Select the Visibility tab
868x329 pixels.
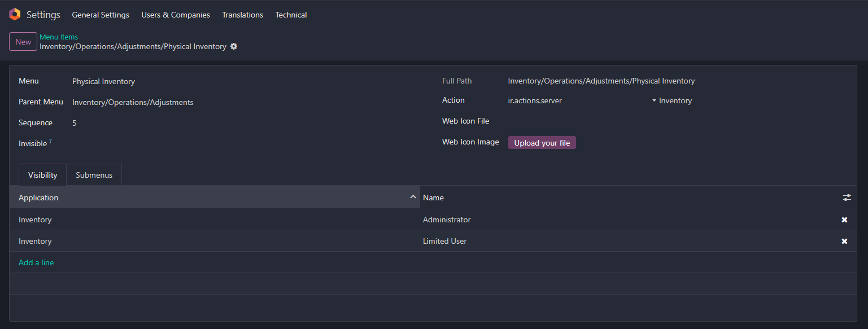(x=43, y=175)
